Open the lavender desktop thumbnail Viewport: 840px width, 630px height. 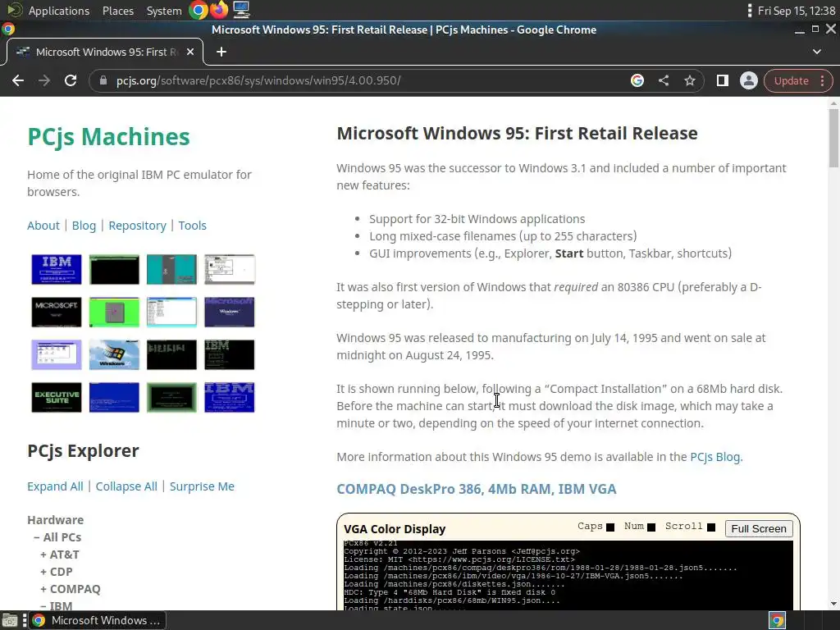tap(57, 354)
